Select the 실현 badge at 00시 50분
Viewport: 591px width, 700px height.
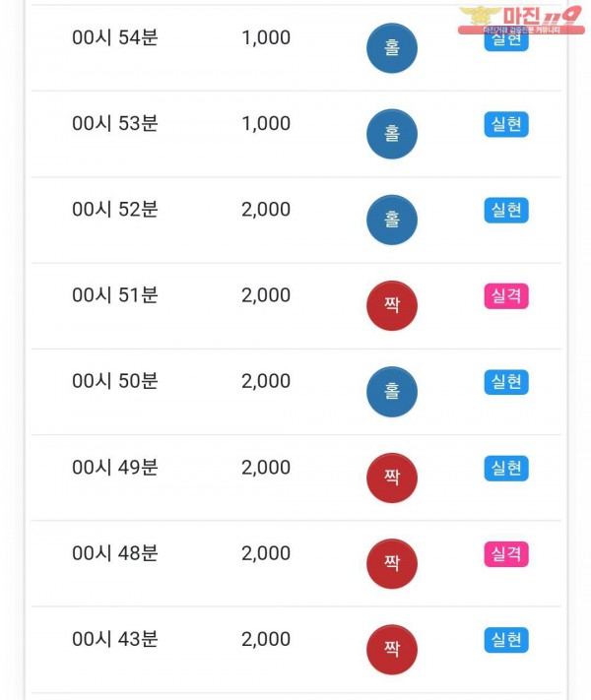pyautogui.click(x=506, y=382)
